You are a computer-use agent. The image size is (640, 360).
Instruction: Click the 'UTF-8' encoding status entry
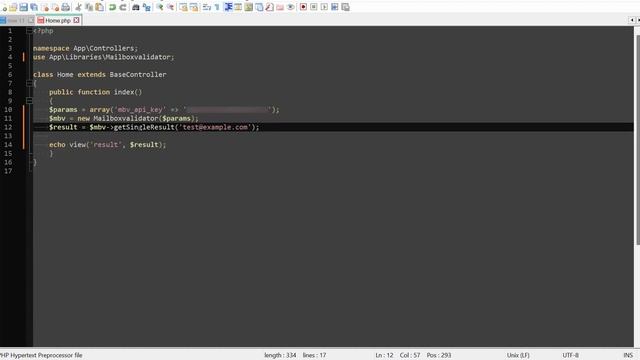click(570, 355)
